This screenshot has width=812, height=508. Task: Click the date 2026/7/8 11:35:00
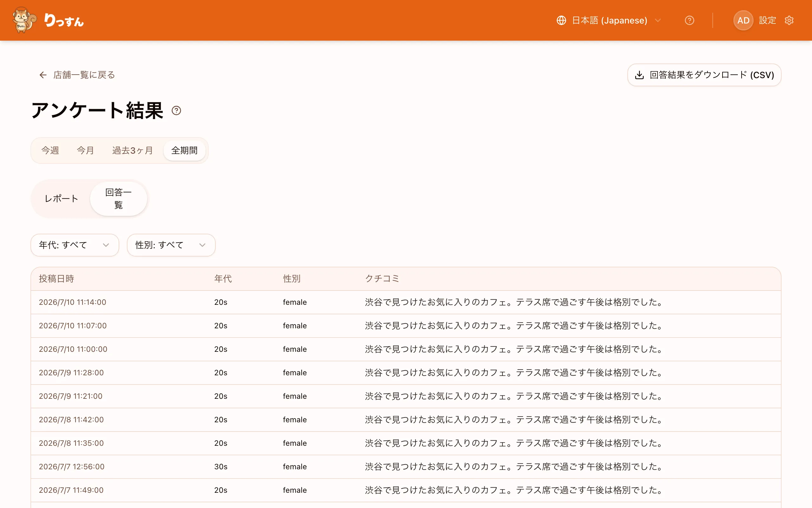(71, 443)
